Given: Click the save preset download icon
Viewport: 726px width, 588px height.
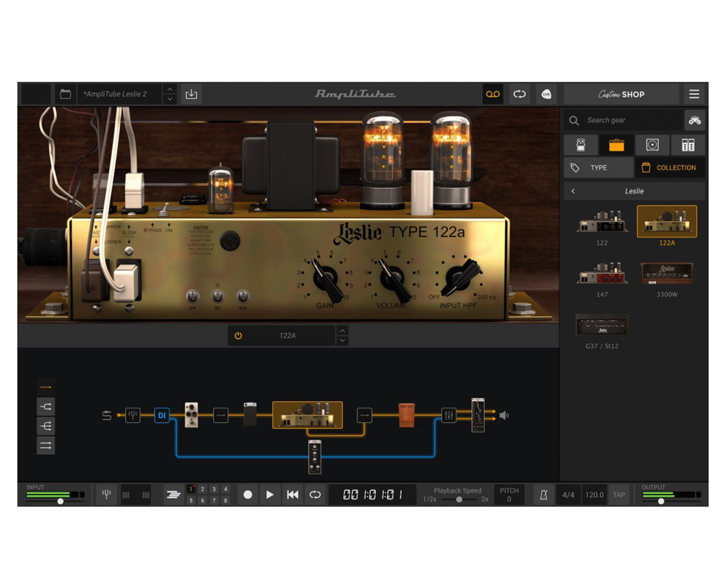Looking at the screenshot, I should click(x=191, y=94).
